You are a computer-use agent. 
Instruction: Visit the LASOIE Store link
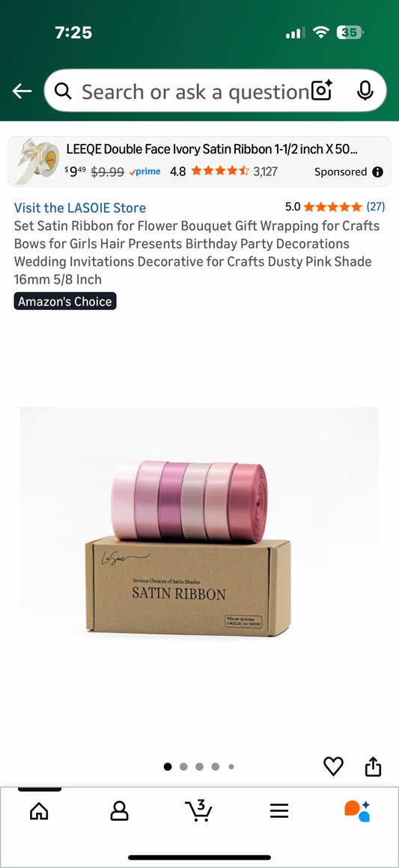80,208
